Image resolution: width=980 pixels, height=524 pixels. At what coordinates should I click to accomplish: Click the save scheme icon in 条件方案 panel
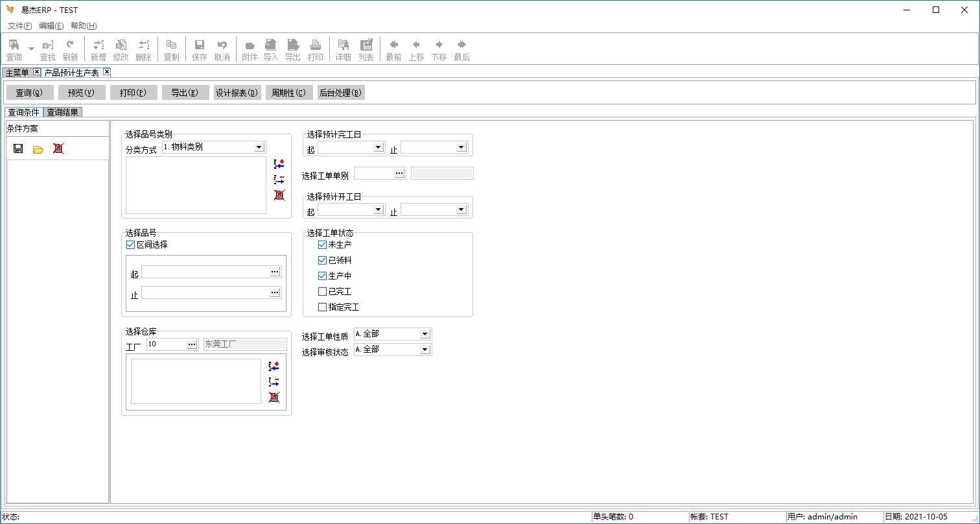(18, 149)
